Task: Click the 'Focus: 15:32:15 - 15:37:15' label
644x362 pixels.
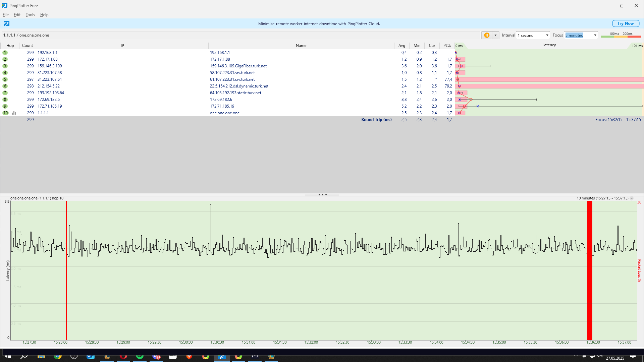Action: (618, 120)
